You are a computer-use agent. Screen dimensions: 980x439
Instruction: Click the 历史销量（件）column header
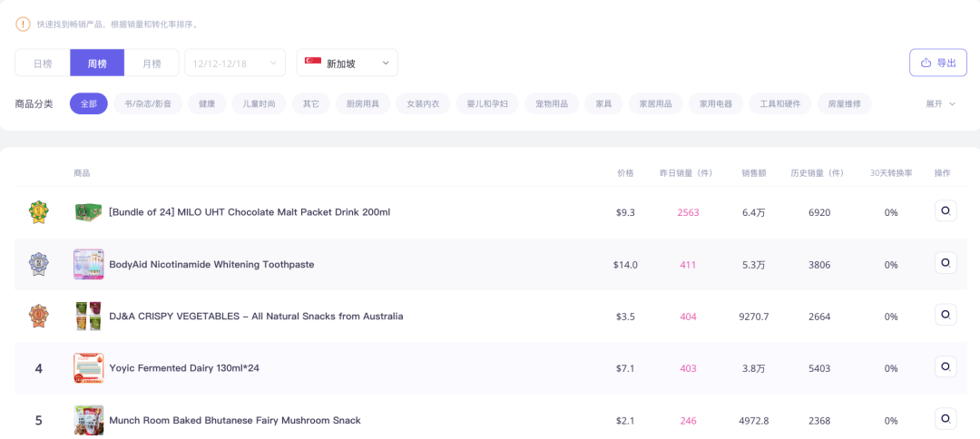pos(817,173)
